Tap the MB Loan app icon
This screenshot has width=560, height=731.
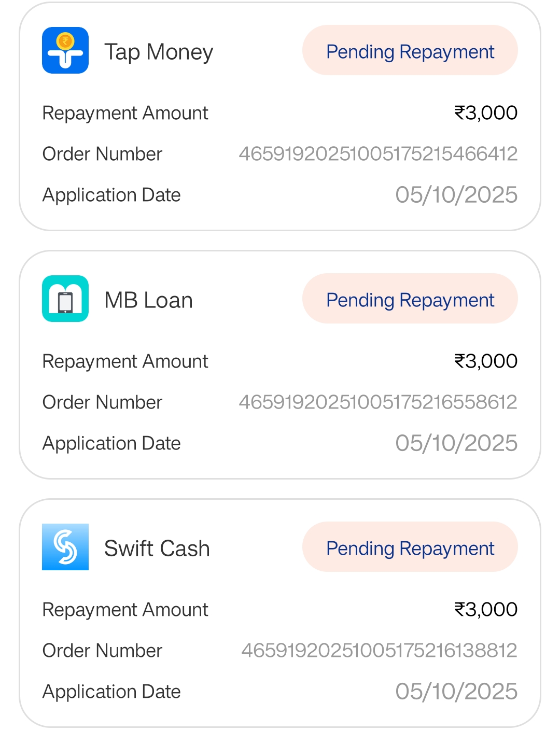click(x=65, y=299)
